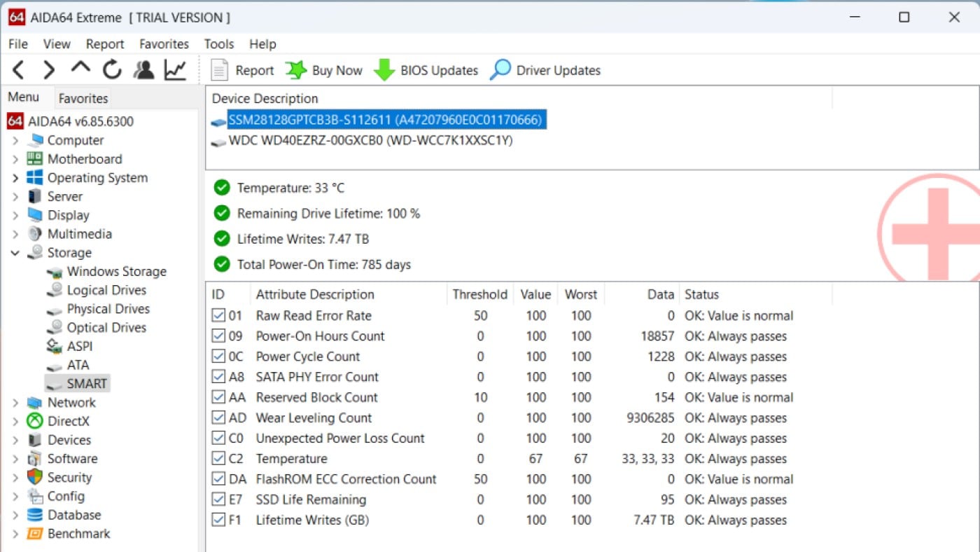The image size is (980, 552).
Task: Click the Back navigation arrow
Action: 19,70
